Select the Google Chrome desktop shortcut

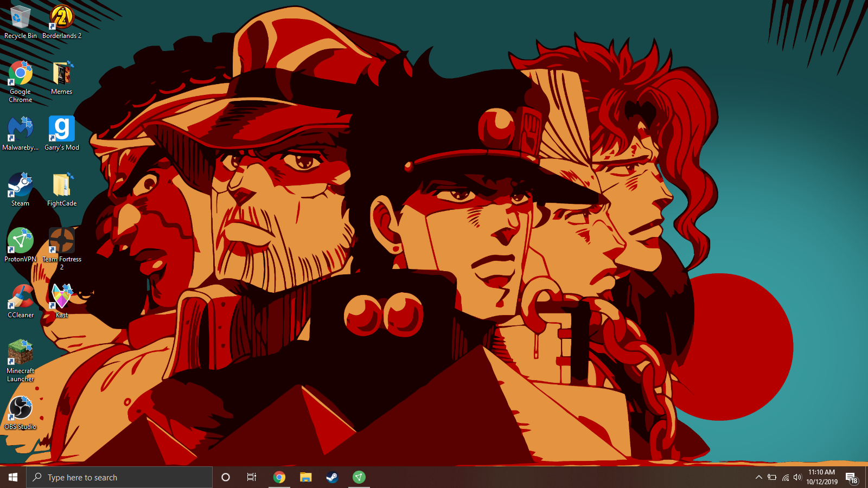[21, 81]
